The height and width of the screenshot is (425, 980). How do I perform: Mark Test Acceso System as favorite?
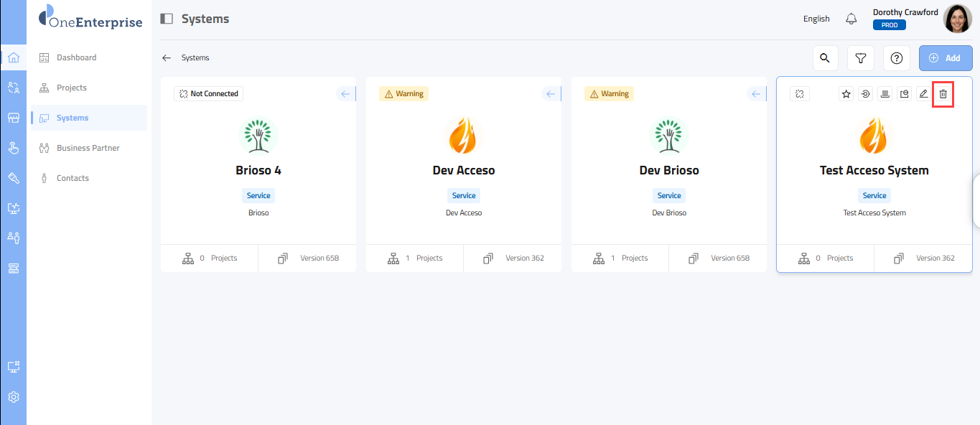(x=846, y=94)
